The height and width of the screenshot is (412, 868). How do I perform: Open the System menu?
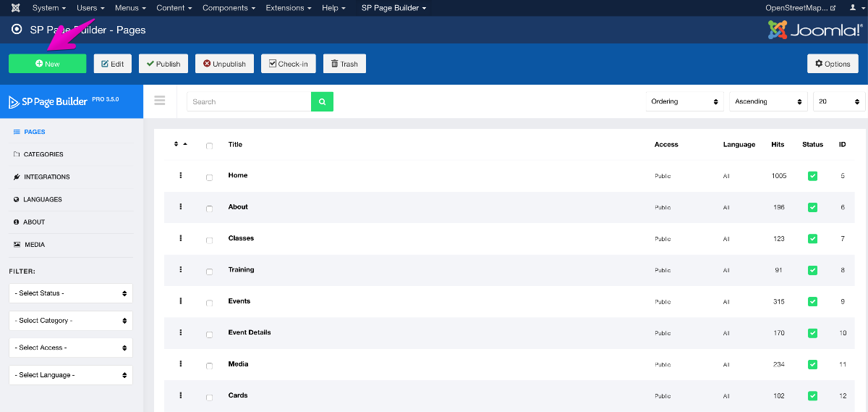pyautogui.click(x=49, y=8)
